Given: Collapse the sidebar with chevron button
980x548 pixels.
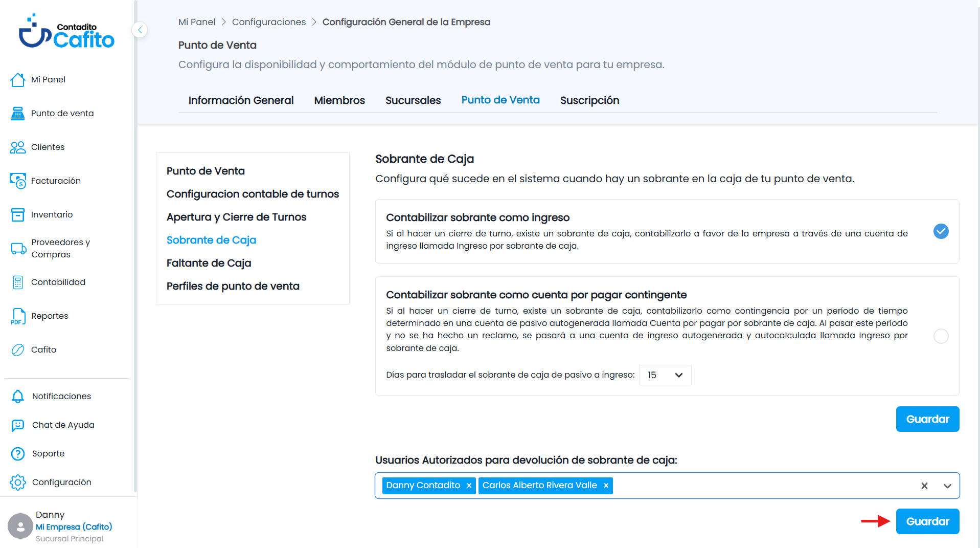Looking at the screenshot, I should [x=140, y=30].
